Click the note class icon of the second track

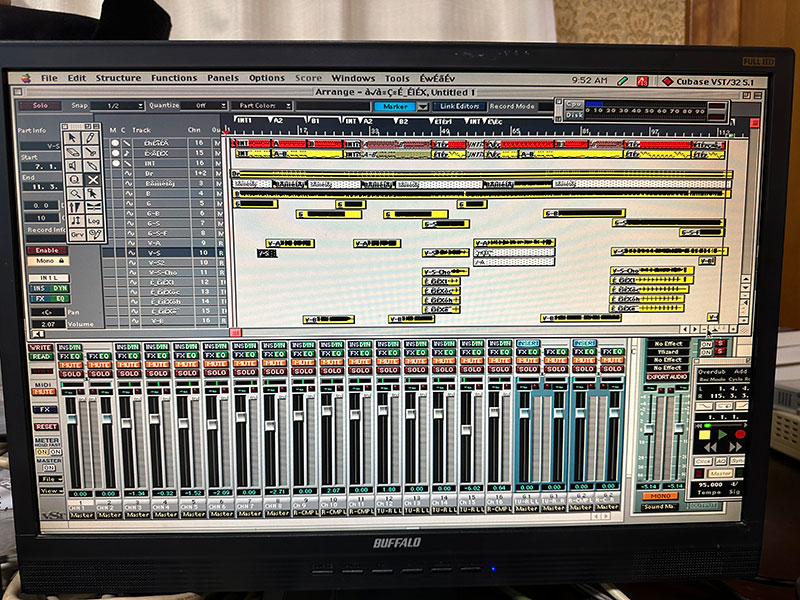click(x=127, y=153)
